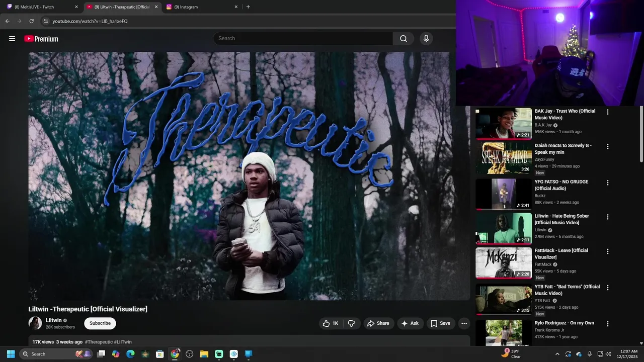Image resolution: width=644 pixels, height=362 pixels.
Task: Close the Twitch tab
Action: (x=76, y=7)
